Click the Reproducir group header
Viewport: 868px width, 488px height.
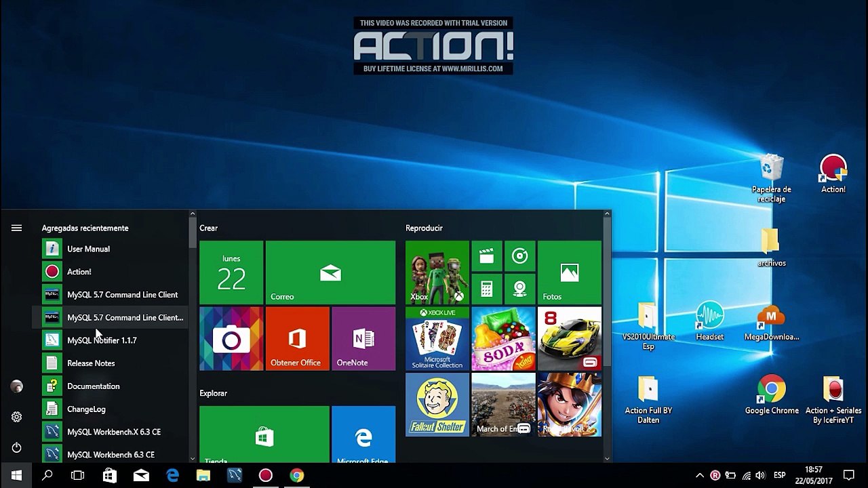424,228
